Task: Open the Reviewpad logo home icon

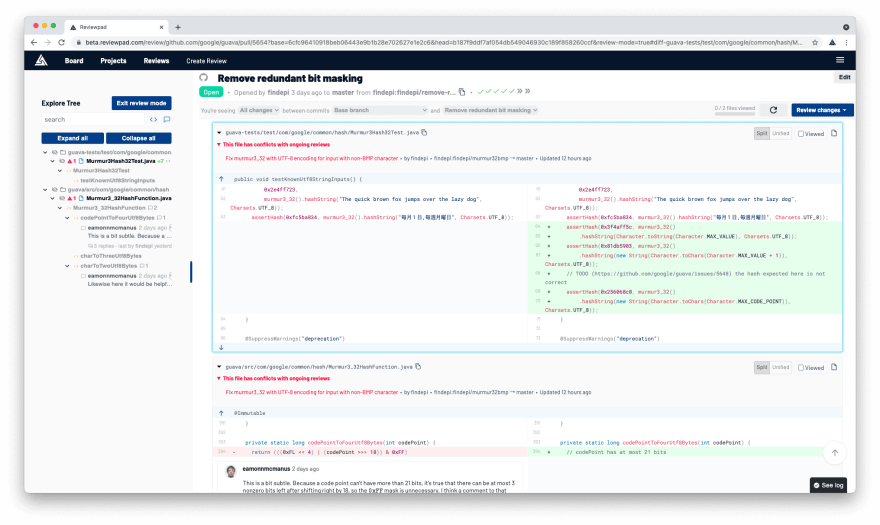Action: [x=41, y=61]
